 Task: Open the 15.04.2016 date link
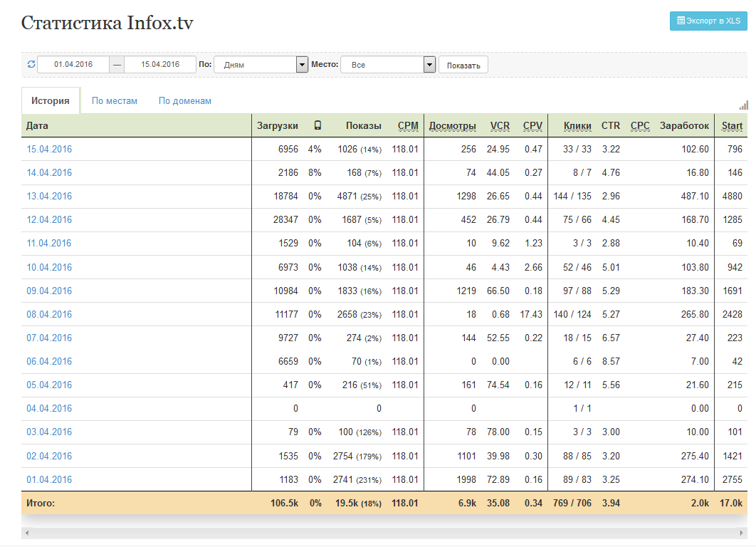click(x=49, y=149)
